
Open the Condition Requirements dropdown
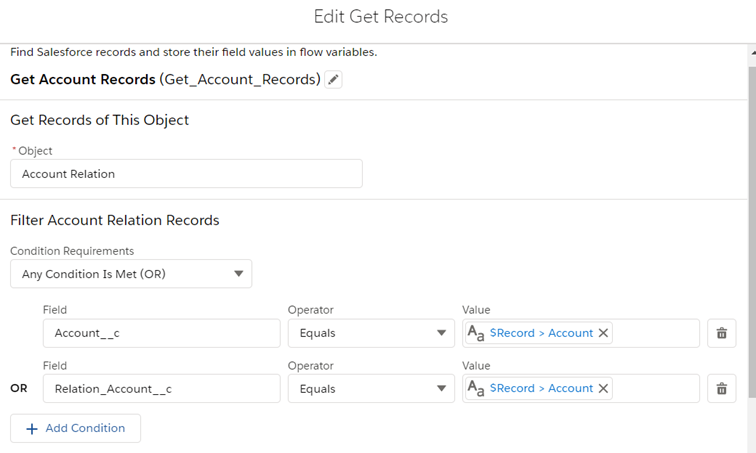click(x=131, y=274)
